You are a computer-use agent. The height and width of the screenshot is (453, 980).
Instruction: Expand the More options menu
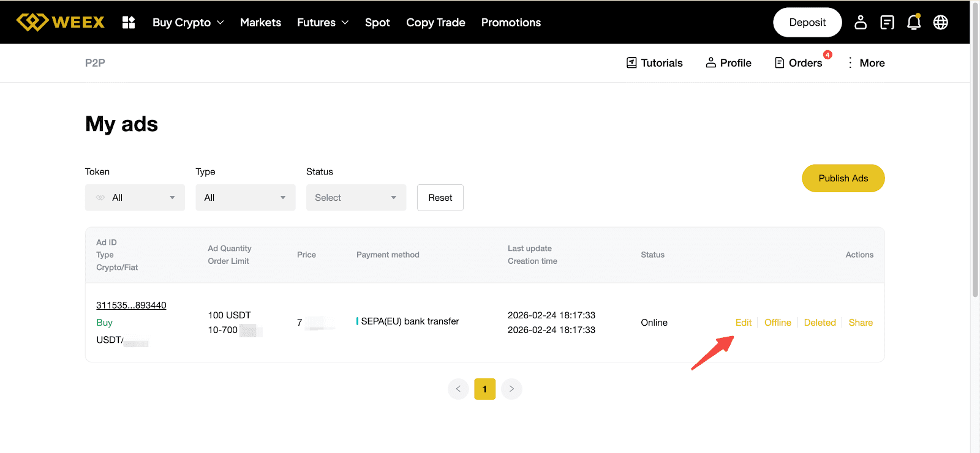(x=866, y=63)
